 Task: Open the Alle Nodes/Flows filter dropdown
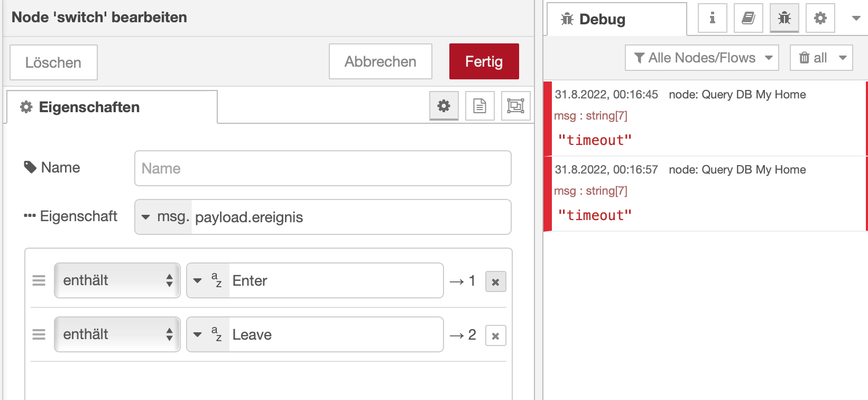tap(702, 58)
